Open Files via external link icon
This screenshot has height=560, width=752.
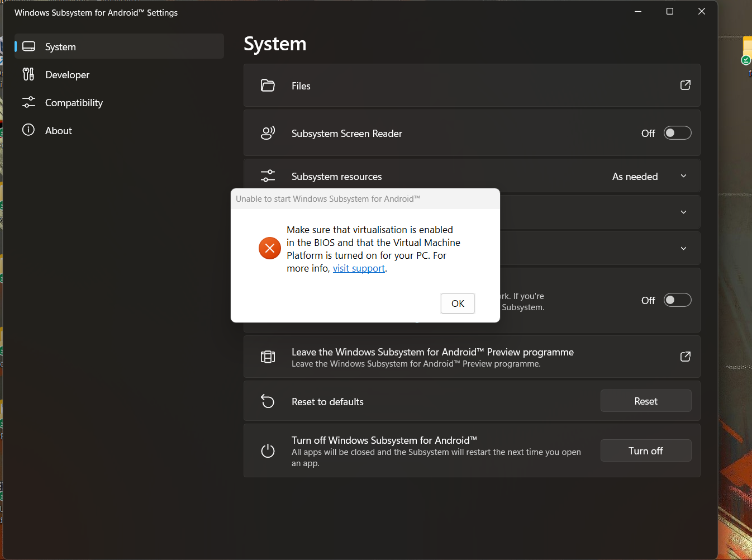(x=686, y=85)
